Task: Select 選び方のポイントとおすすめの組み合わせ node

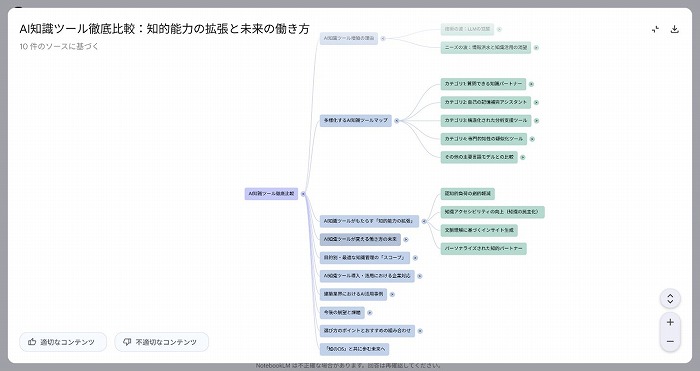Action: [367, 331]
